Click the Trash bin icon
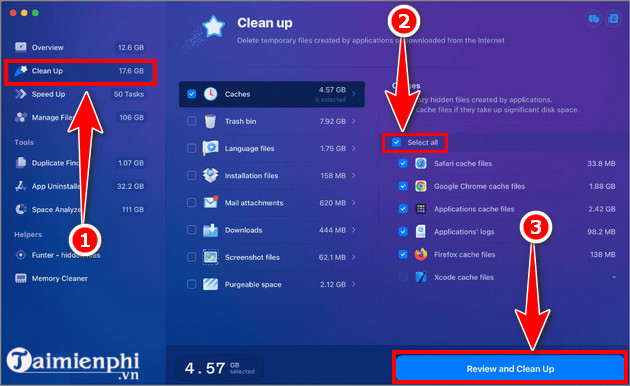630x386 pixels. pyautogui.click(x=211, y=121)
